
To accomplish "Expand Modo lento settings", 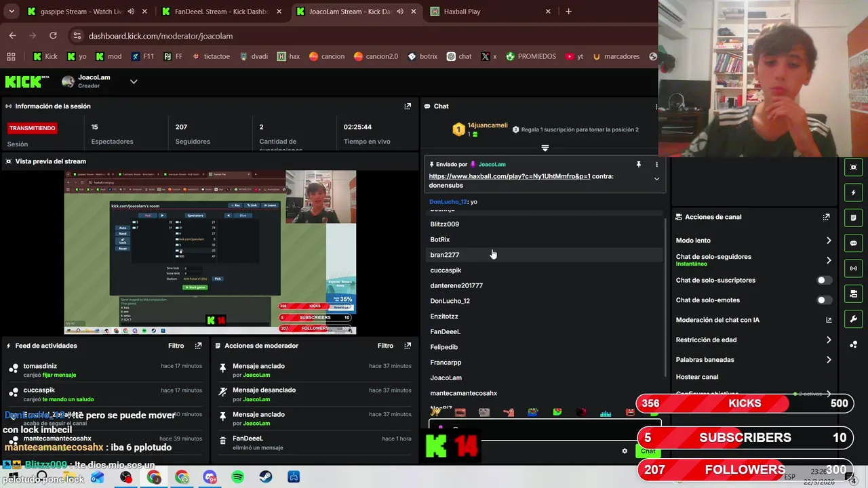I will [x=828, y=241].
